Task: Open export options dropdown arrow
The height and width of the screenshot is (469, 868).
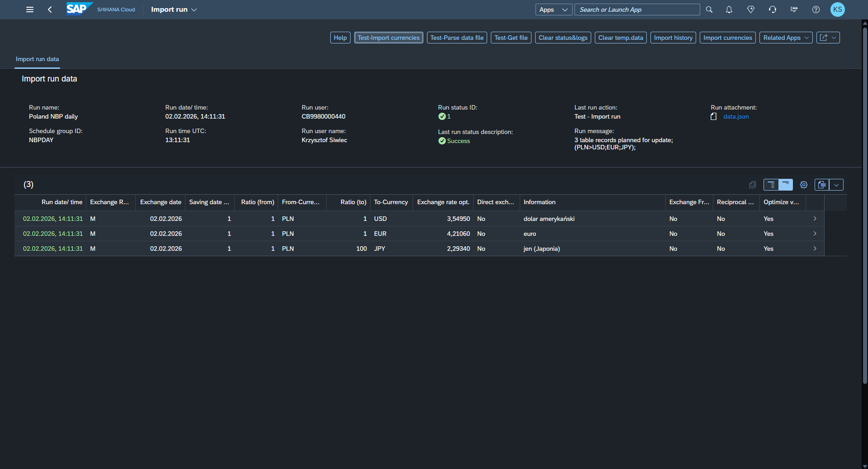Action: (836, 185)
